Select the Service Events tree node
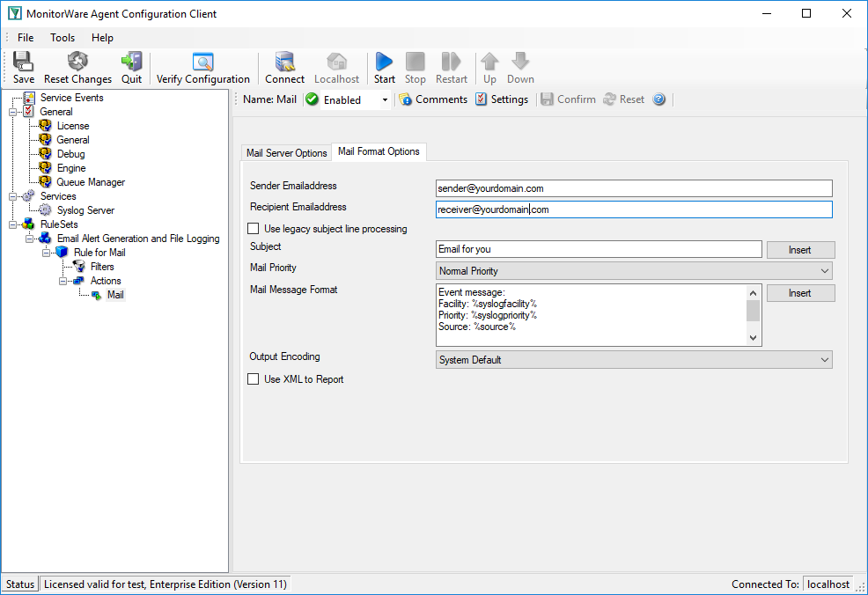Screen dimensions: 868x595 [x=72, y=98]
